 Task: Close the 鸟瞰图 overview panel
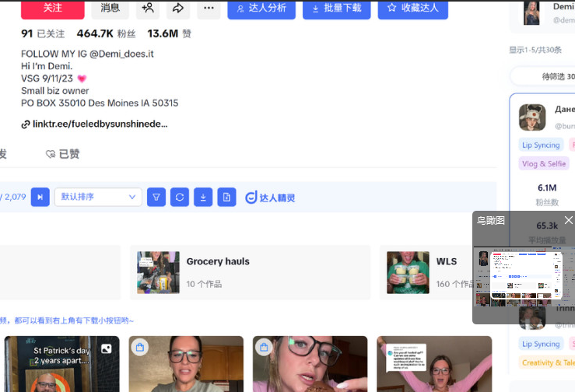point(569,220)
